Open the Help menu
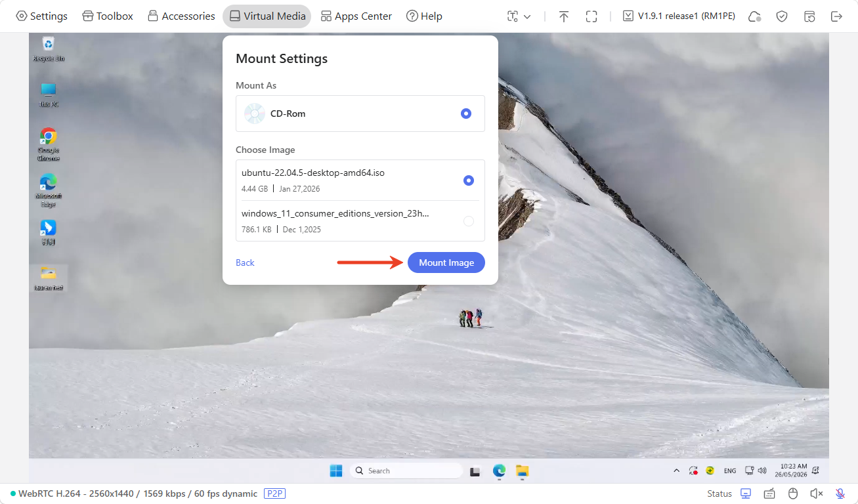This screenshot has width=858, height=504. tap(424, 16)
